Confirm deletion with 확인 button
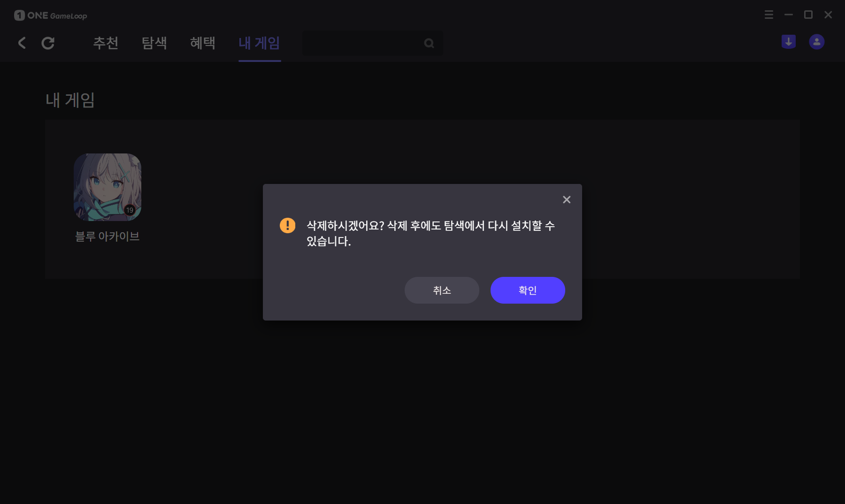Screen dimensions: 845x504 (528, 290)
